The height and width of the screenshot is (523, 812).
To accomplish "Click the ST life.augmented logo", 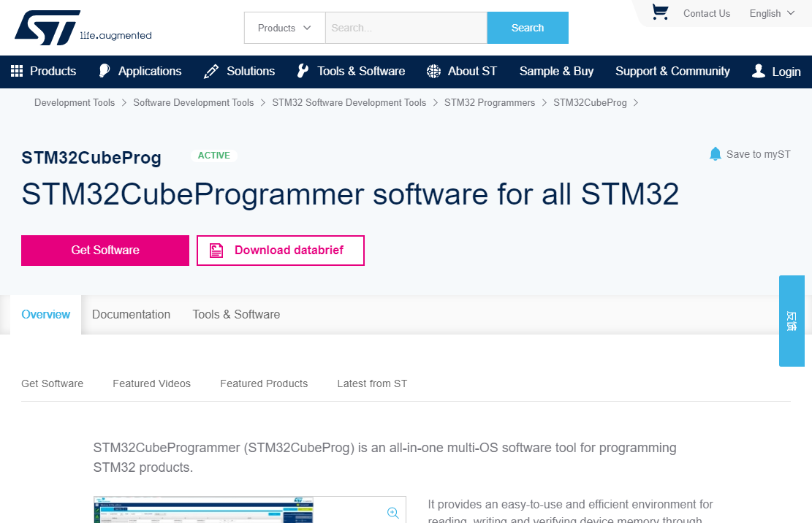I will 83,28.
